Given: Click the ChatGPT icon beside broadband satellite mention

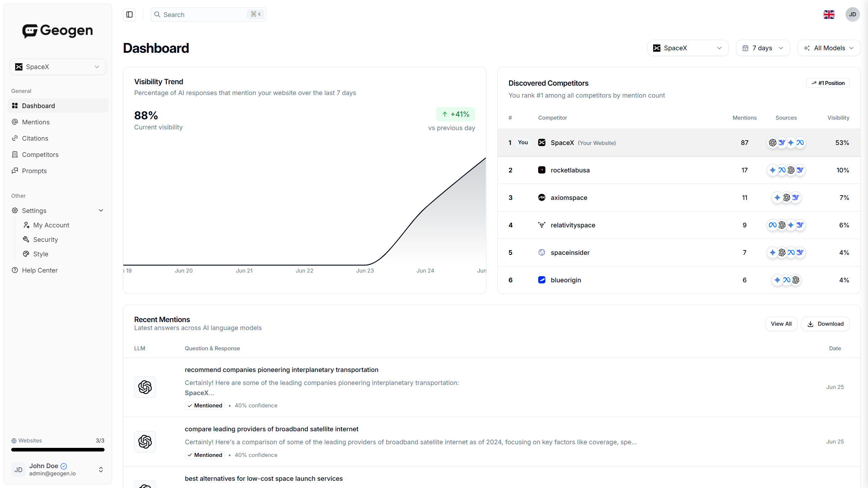Looking at the screenshot, I should pos(145,442).
